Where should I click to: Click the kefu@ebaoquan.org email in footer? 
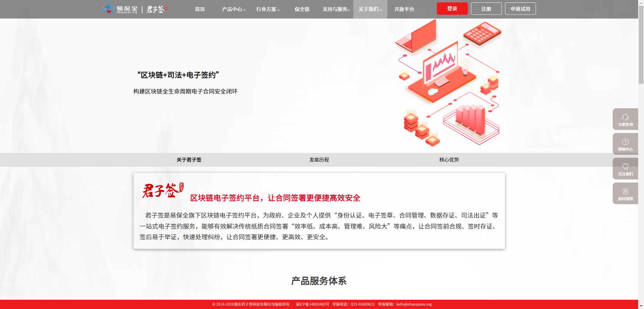tap(414, 304)
